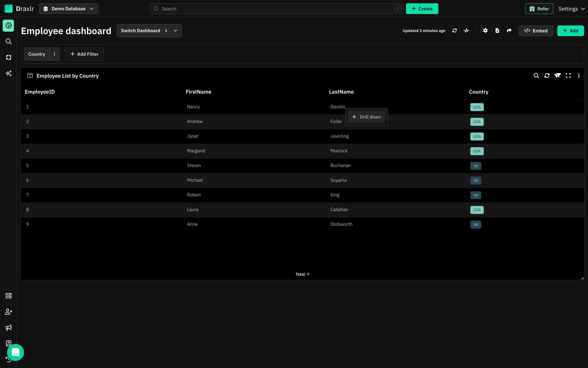Click the refresh dashboard icon near Updated
Image resolution: width=588 pixels, height=368 pixels.
point(455,31)
